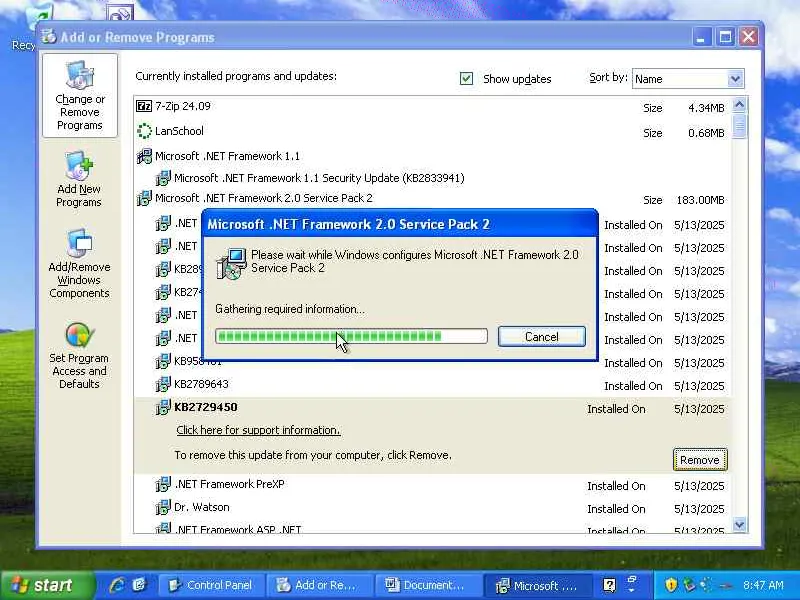The height and width of the screenshot is (600, 800).
Task: Click the Start button
Action: [x=47, y=585]
